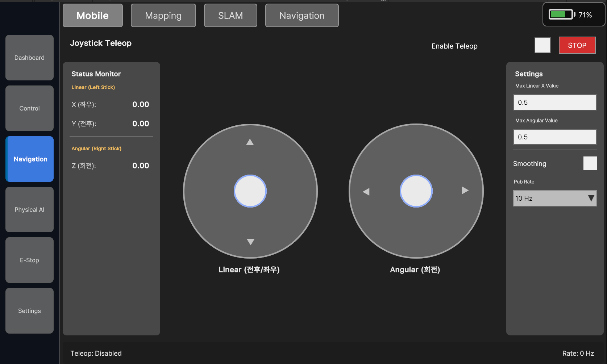Toggle the Smoothing checkbox

(x=590, y=163)
